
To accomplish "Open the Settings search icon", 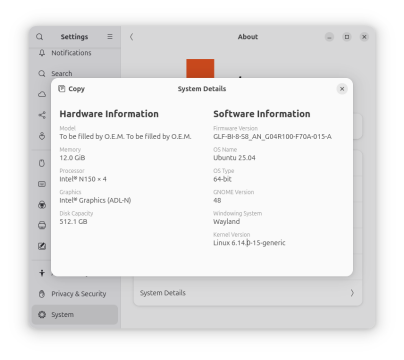I will [39, 37].
